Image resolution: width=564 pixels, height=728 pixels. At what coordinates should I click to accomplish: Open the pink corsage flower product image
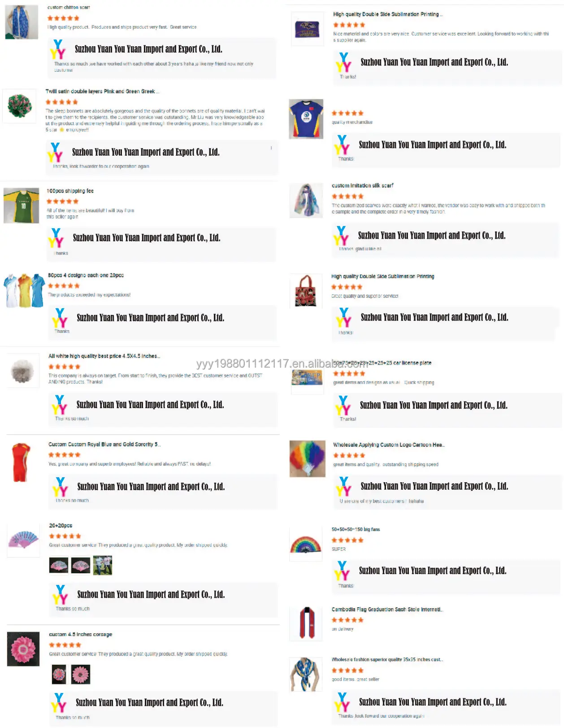point(23,649)
